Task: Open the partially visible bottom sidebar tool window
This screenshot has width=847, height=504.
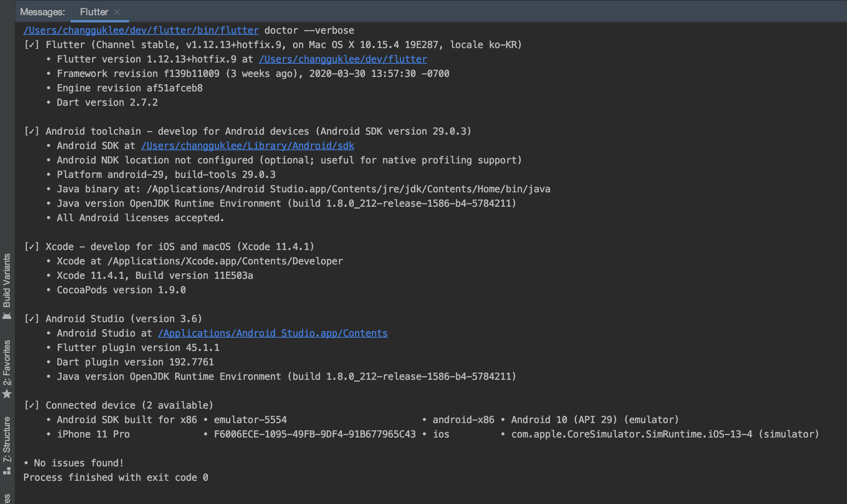Action: [7, 498]
